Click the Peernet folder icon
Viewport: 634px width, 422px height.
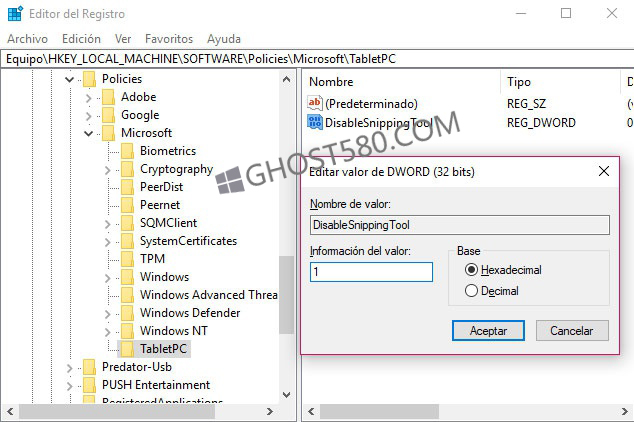pyautogui.click(x=127, y=205)
